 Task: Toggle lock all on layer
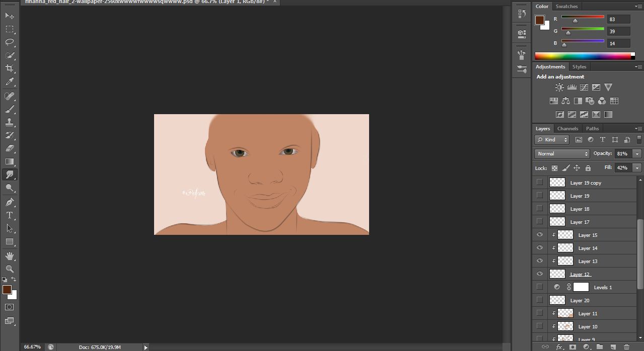pyautogui.click(x=588, y=168)
